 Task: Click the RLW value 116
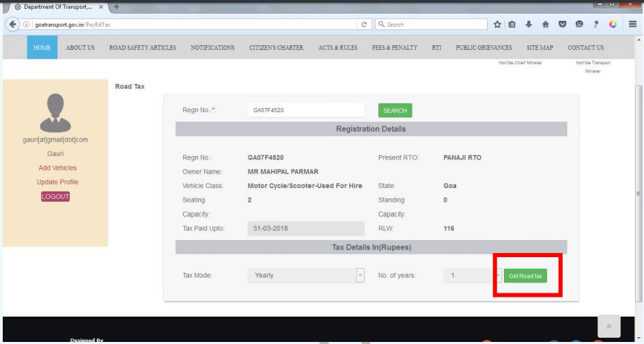pos(449,228)
